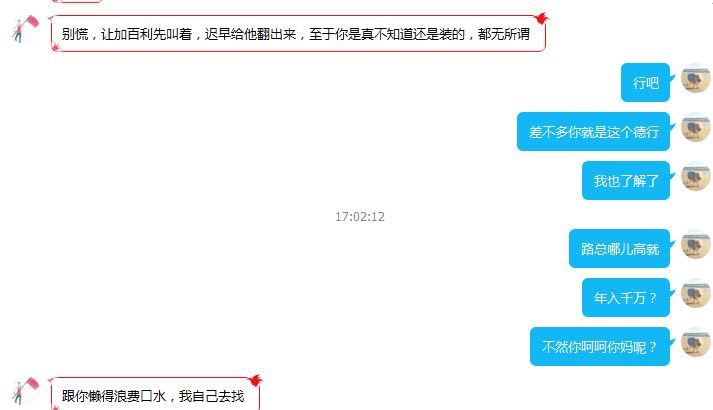Open the avatar next to 不然你呵呵你妈呢？ bubble
713x410 pixels.
click(x=696, y=342)
